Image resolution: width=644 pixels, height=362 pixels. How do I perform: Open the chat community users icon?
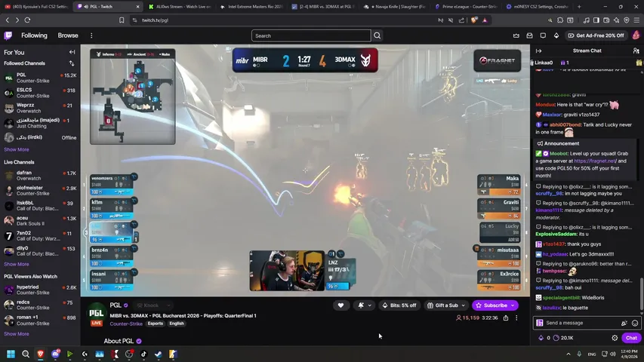click(636, 51)
